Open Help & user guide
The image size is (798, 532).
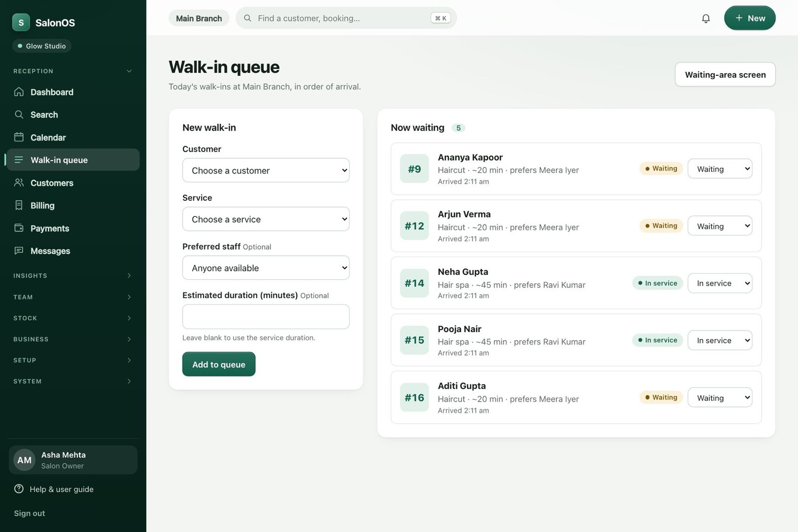(x=54, y=489)
